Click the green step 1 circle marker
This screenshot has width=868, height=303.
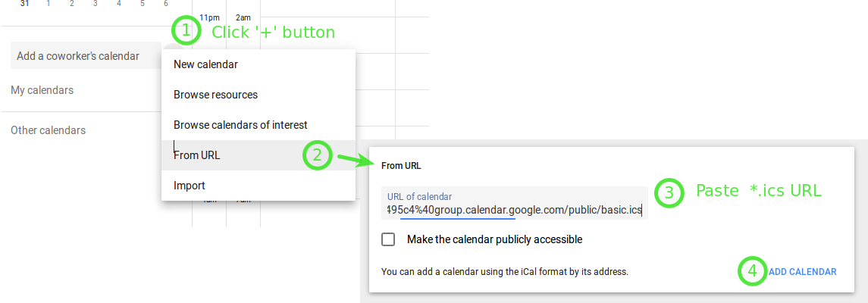click(x=186, y=32)
